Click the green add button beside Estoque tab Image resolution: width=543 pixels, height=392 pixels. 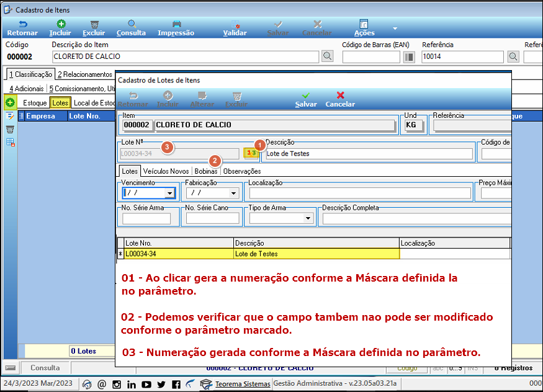click(10, 102)
